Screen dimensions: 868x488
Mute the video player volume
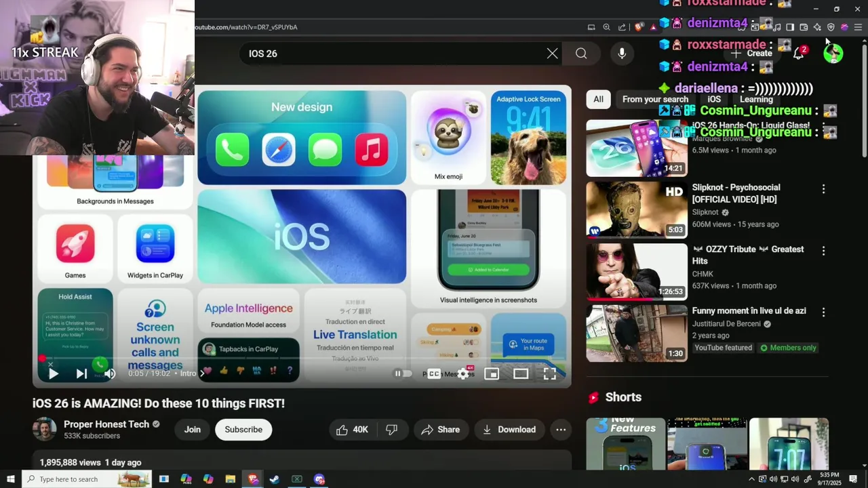click(x=109, y=373)
